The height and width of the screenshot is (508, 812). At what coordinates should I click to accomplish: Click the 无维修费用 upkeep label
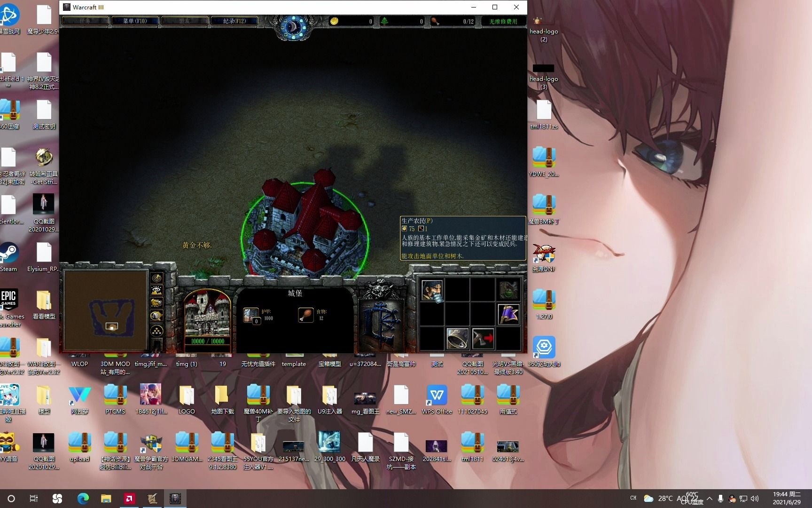coord(503,22)
